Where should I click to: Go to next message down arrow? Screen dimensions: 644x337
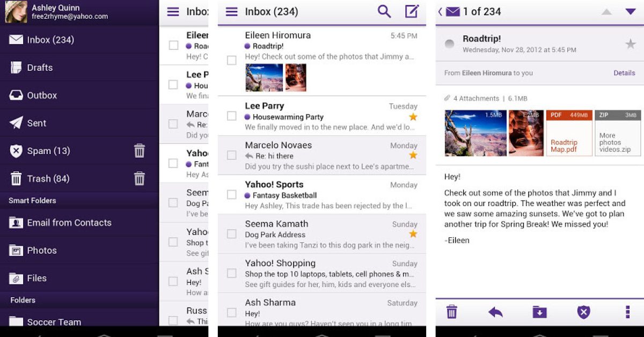coord(631,12)
